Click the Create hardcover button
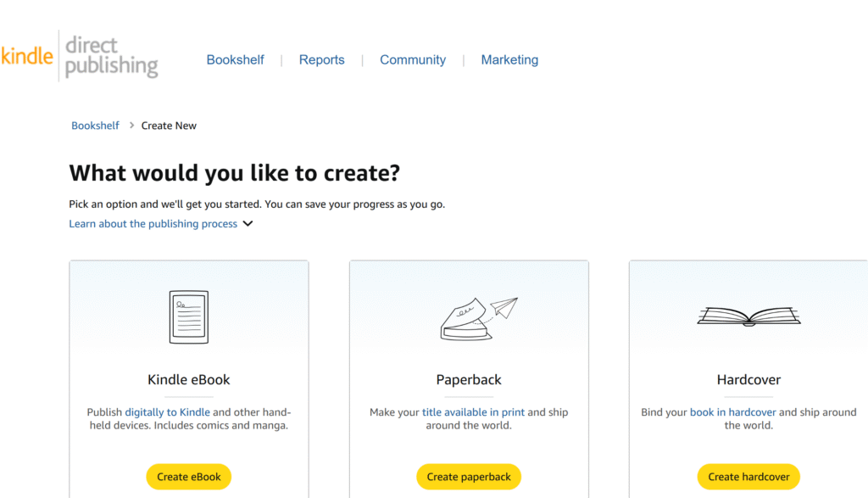This screenshot has width=868, height=498. (748, 477)
